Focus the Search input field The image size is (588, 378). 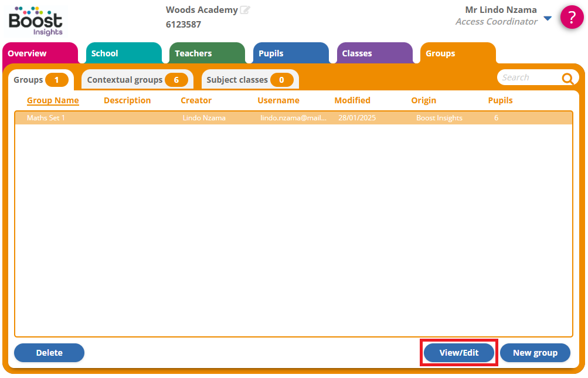tap(529, 77)
